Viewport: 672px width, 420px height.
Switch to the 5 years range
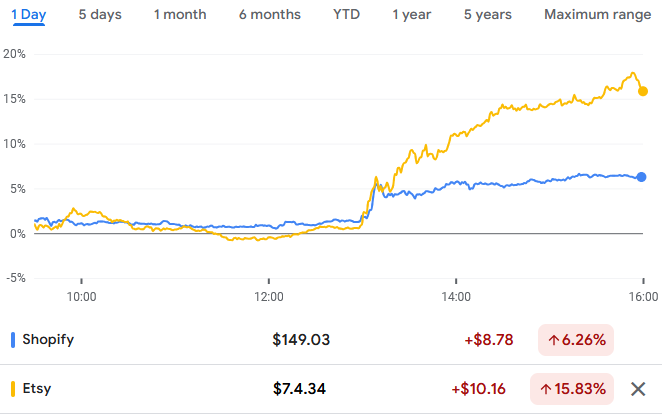pos(487,14)
